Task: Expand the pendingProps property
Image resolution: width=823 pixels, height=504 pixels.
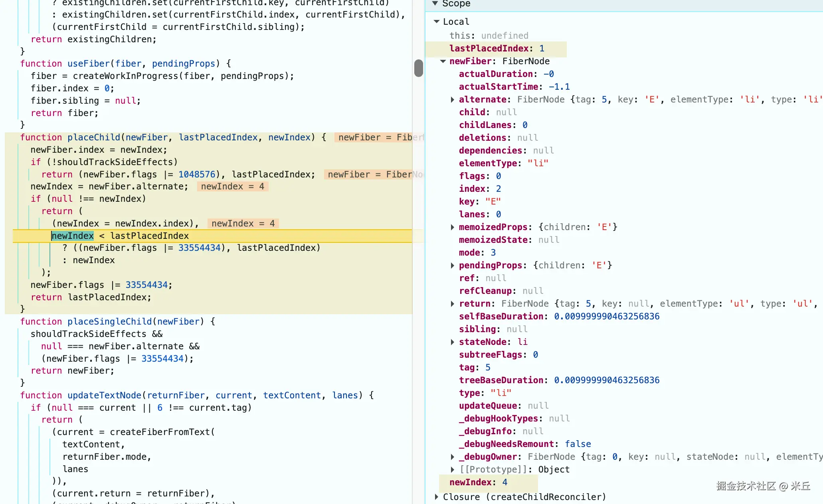Action: (452, 266)
